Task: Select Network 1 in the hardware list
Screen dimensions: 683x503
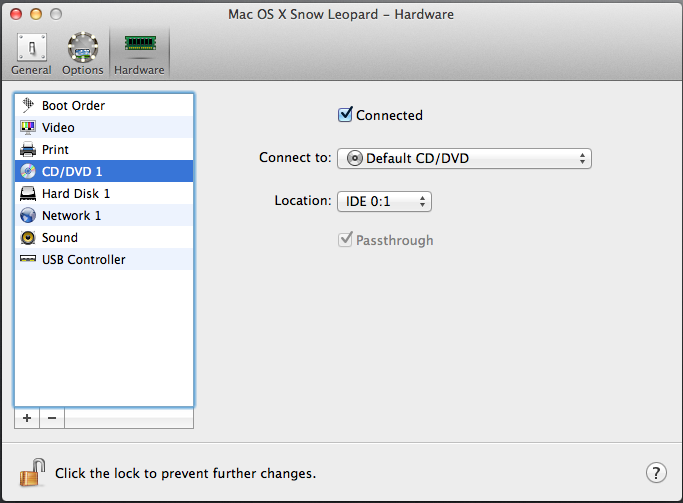Action: click(104, 215)
